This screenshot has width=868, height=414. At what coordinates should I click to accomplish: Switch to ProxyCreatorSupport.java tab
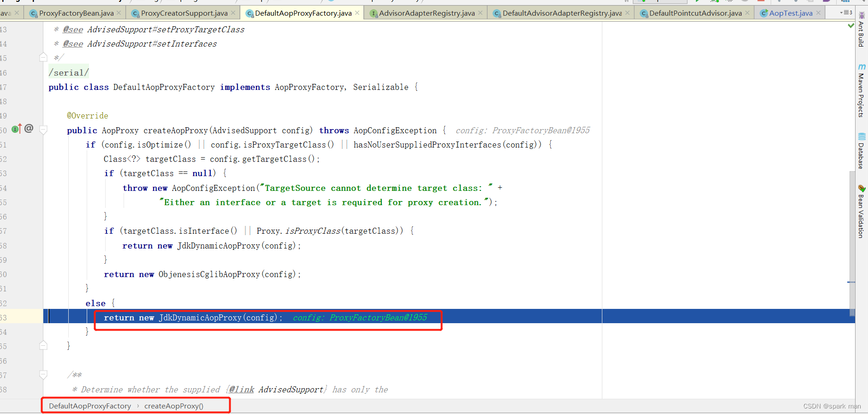184,13
